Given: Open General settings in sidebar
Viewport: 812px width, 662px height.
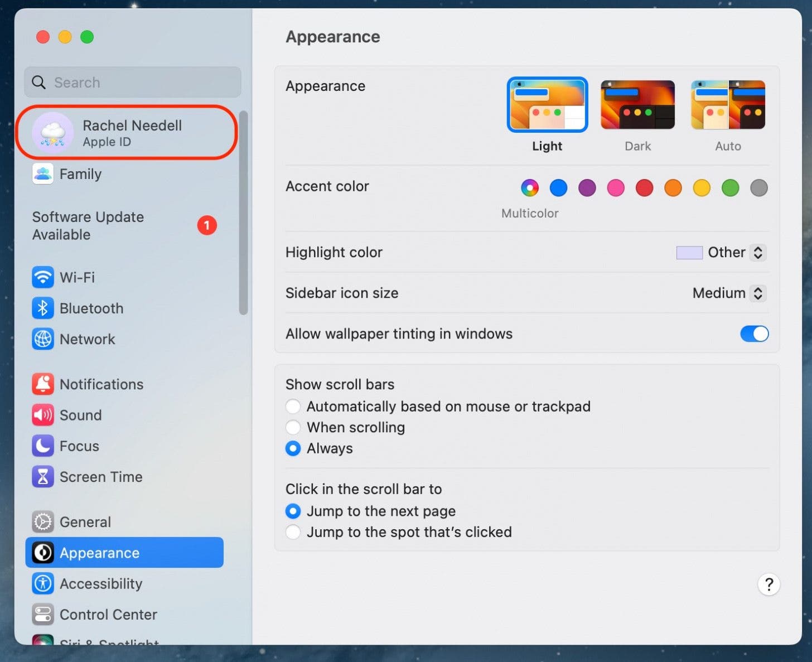Looking at the screenshot, I should click(x=85, y=522).
